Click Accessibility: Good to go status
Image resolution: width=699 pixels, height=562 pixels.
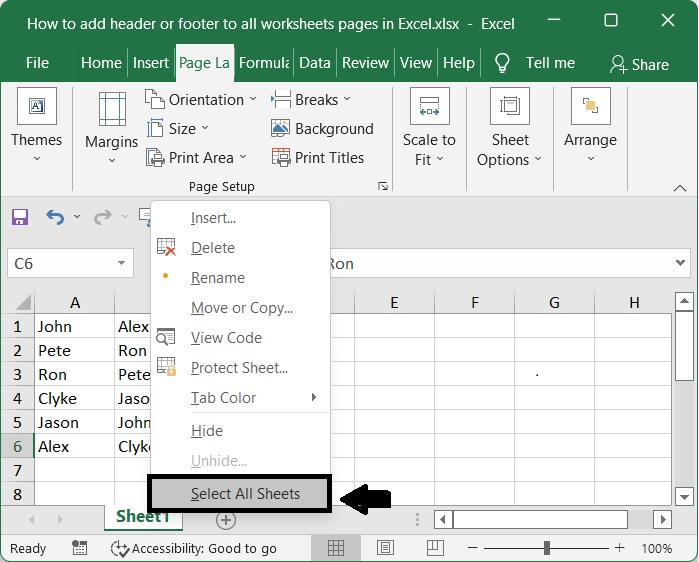pyautogui.click(x=193, y=548)
